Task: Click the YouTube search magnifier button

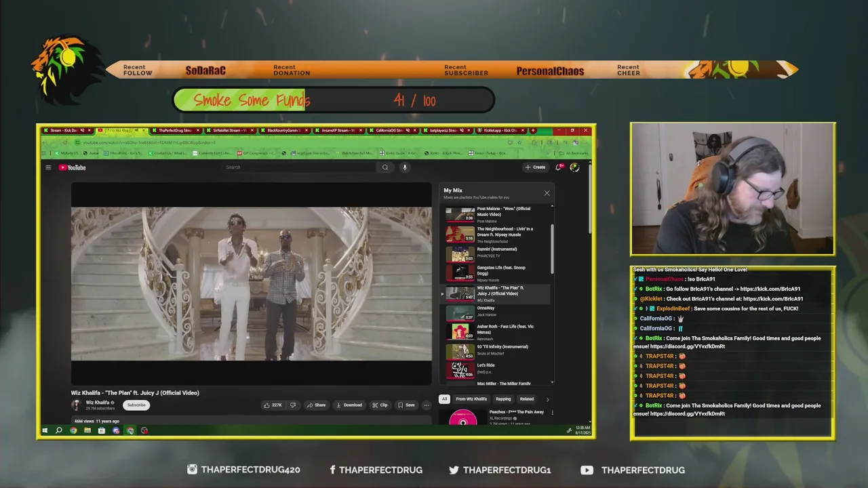Action: (385, 167)
